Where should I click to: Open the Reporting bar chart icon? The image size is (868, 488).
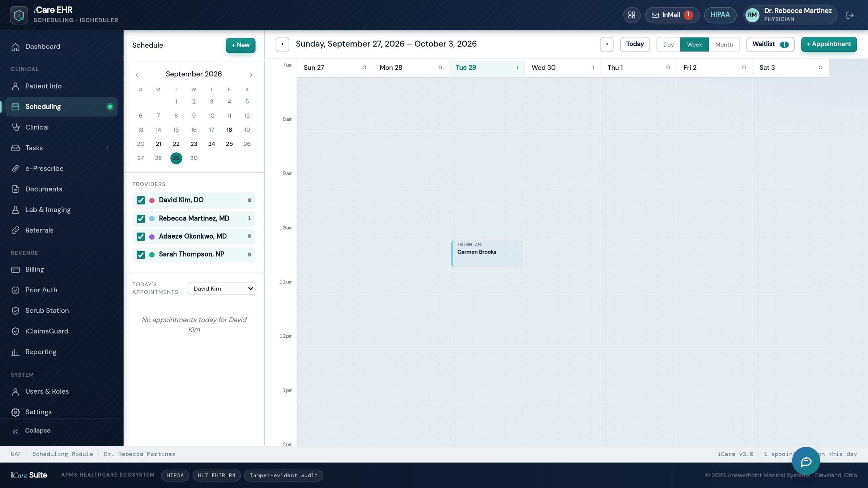15,352
